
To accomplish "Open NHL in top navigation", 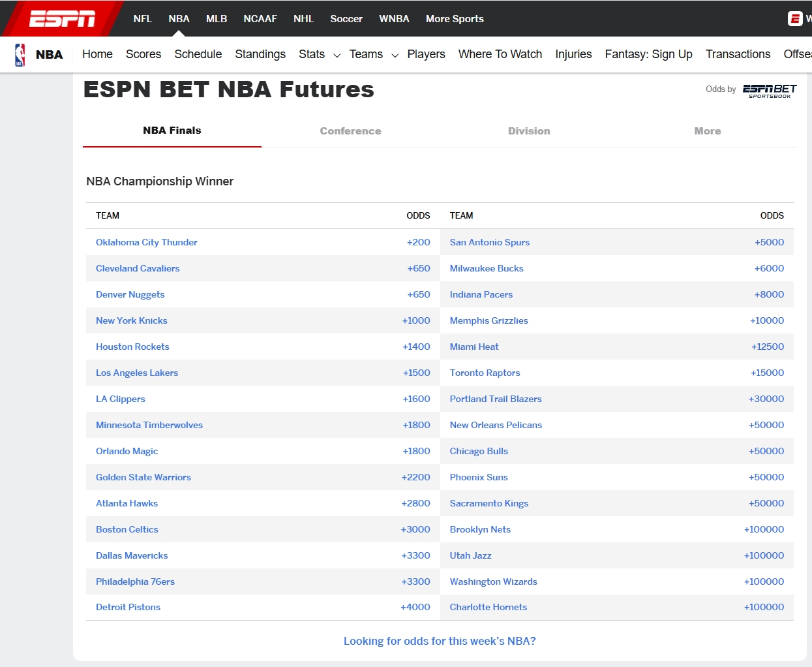I will point(303,19).
